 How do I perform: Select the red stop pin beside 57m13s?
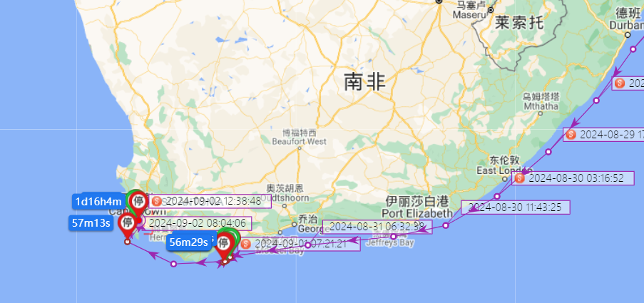tap(128, 223)
